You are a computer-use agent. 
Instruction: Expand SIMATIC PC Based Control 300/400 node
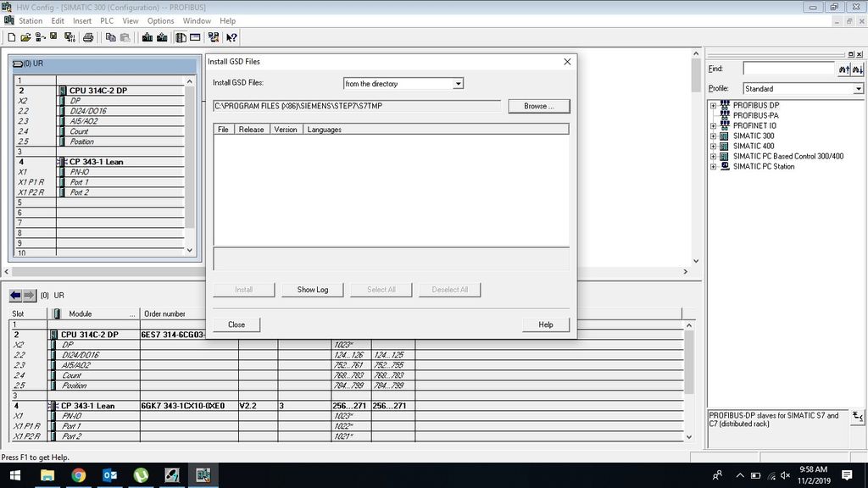[713, 156]
